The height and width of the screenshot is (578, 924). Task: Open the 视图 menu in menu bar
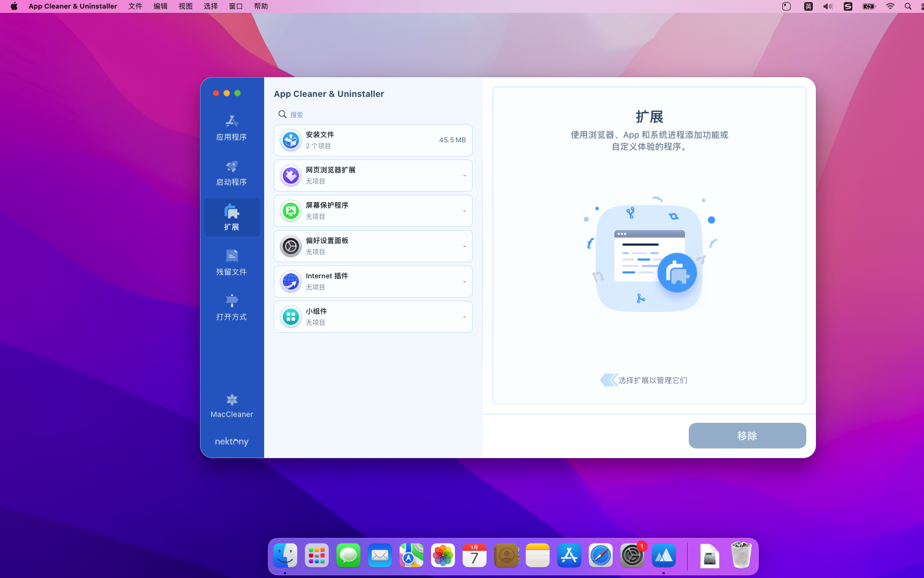[186, 6]
